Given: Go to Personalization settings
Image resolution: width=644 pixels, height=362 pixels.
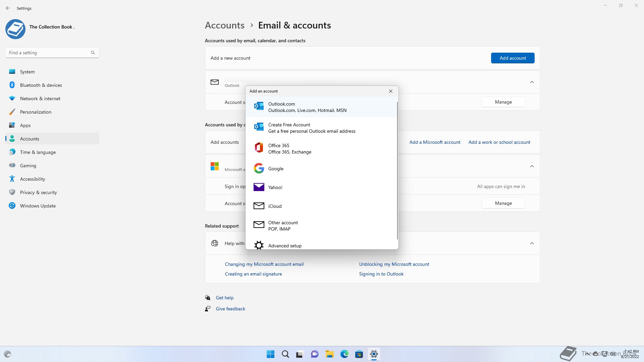Looking at the screenshot, I should click(x=52, y=112).
